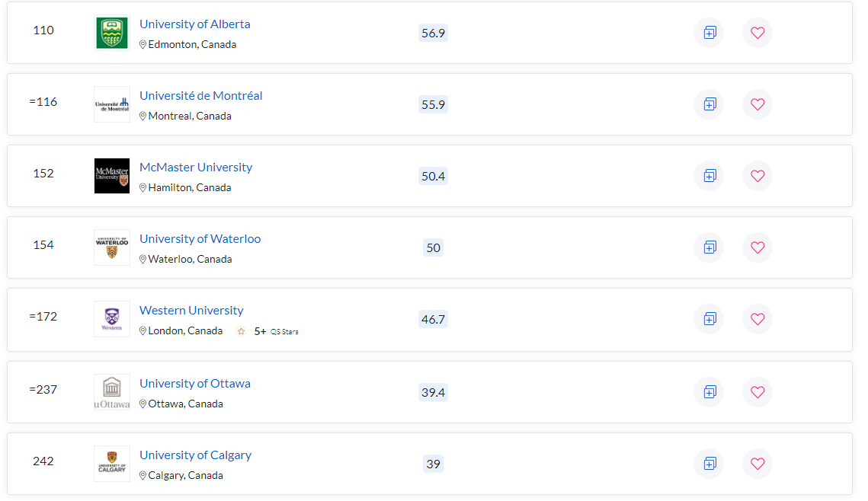Shortlist Université de Montréal with heart icon
This screenshot has height=501, width=868.
point(757,104)
